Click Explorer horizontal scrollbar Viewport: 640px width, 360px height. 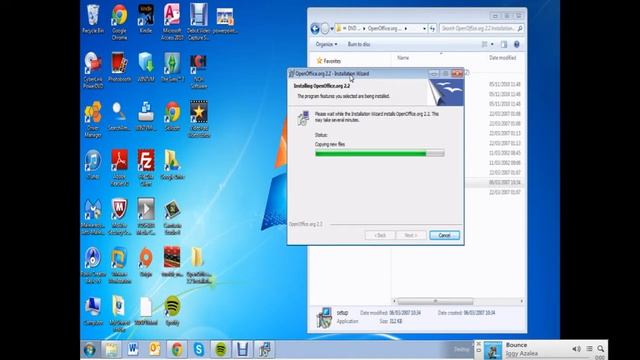pos(435,301)
